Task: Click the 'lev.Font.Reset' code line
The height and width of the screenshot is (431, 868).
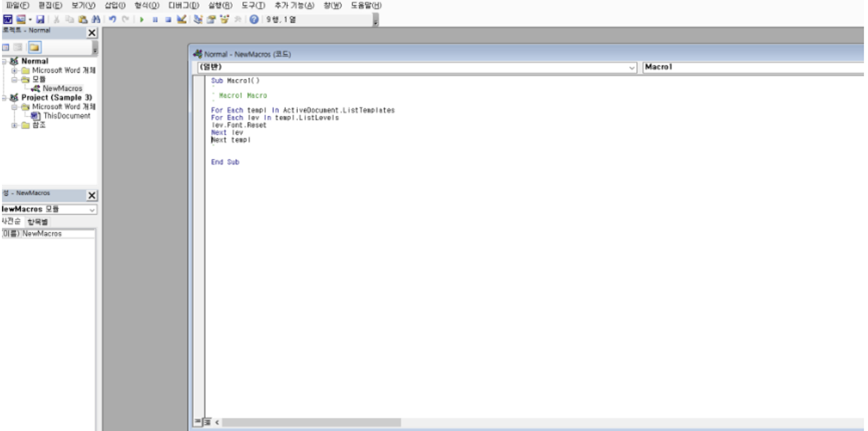Action: click(x=238, y=126)
